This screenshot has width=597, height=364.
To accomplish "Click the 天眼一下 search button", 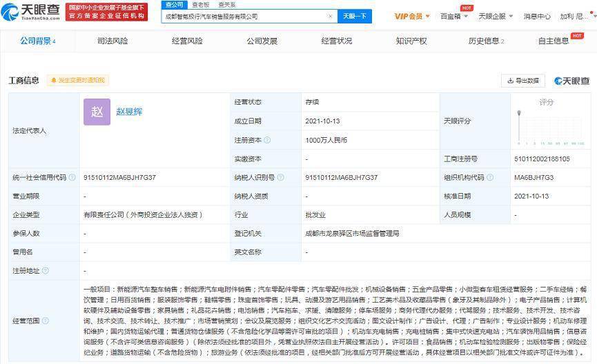I will click(355, 16).
